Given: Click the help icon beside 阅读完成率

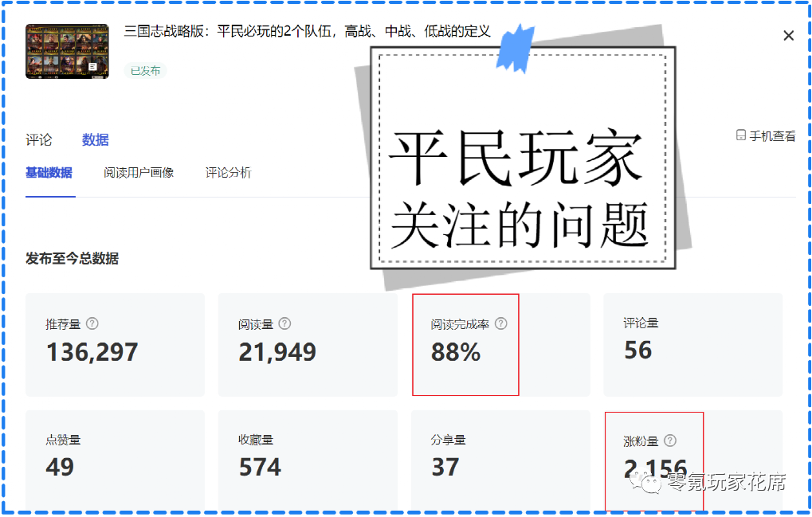Looking at the screenshot, I should click(500, 324).
